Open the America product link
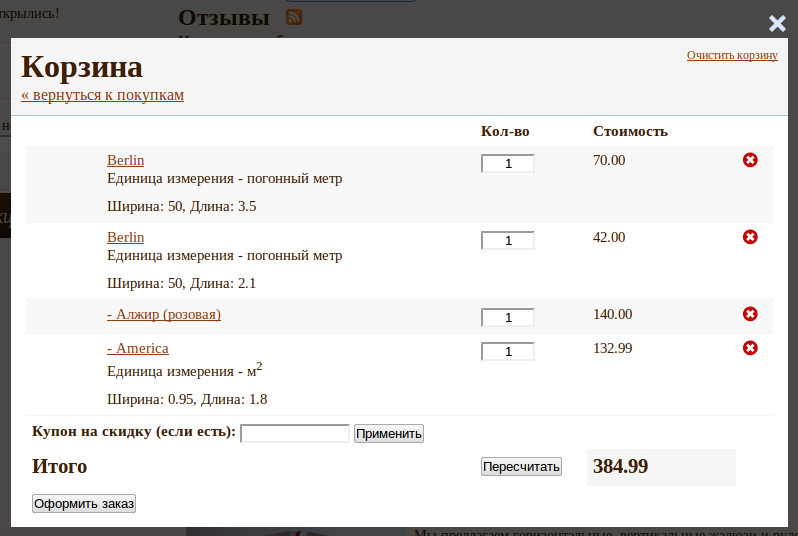798x536 pixels. coord(138,349)
